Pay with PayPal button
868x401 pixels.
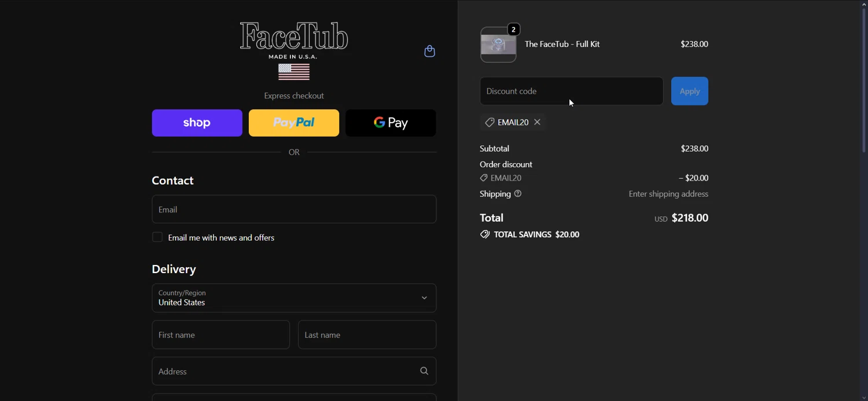tap(294, 123)
